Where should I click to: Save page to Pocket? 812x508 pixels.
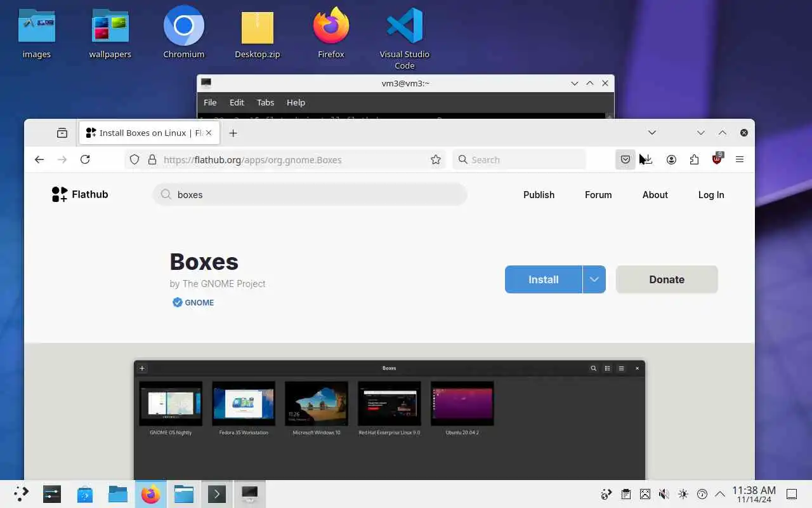(625, 159)
